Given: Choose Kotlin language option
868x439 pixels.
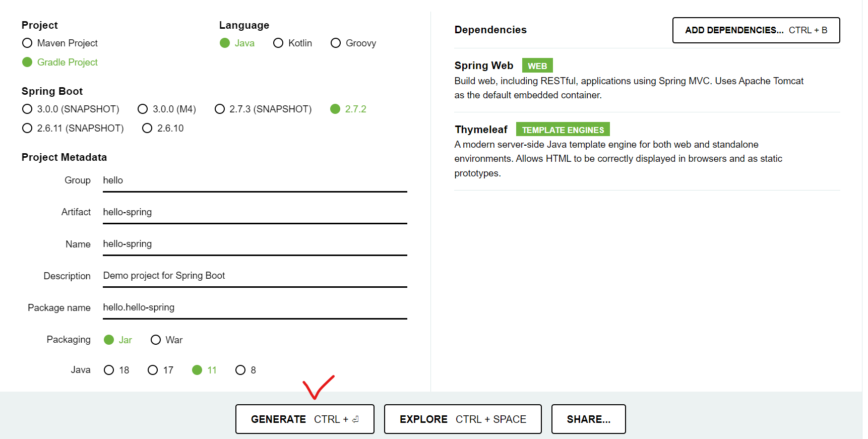Looking at the screenshot, I should point(278,43).
